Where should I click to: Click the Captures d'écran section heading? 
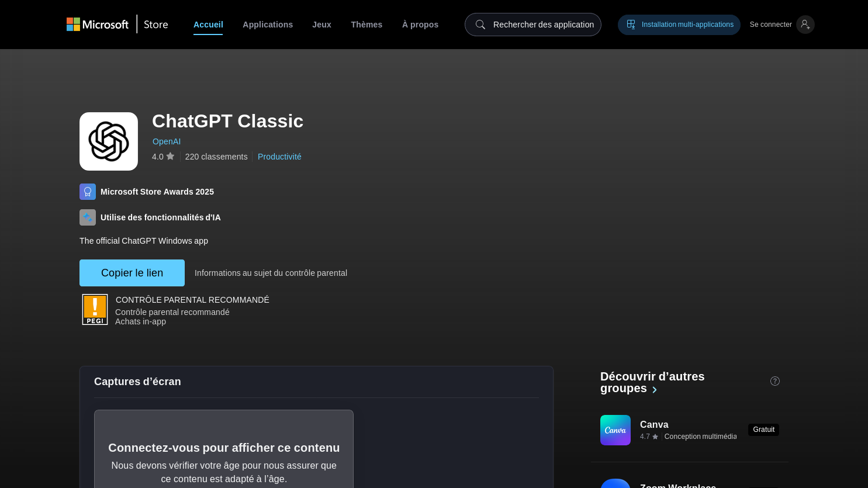(137, 382)
